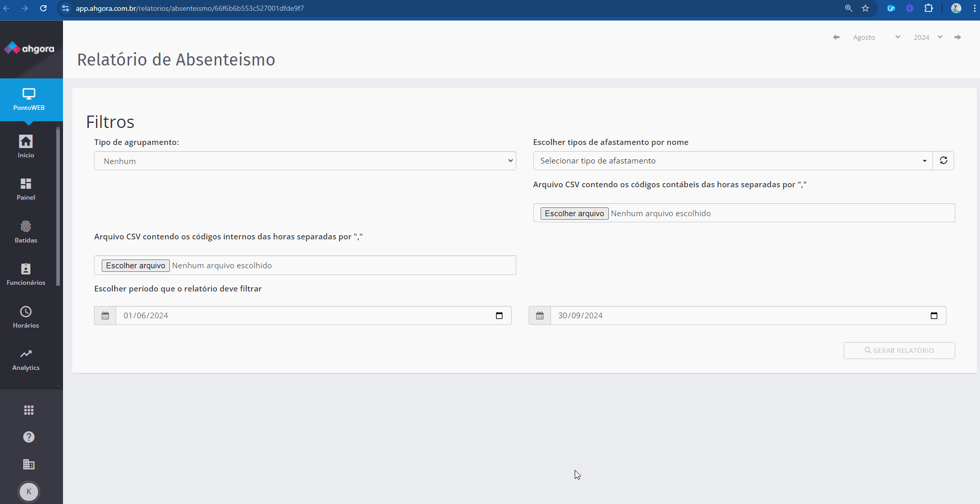Image resolution: width=980 pixels, height=504 pixels.
Task: Open the apps grid icon
Action: pos(29,410)
